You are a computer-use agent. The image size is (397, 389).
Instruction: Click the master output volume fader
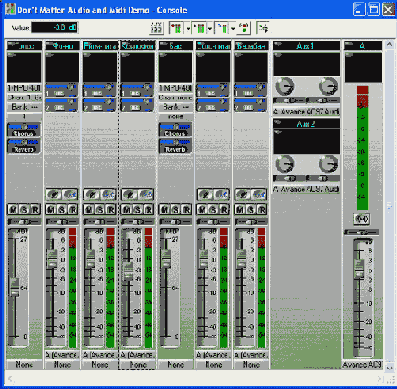click(359, 268)
